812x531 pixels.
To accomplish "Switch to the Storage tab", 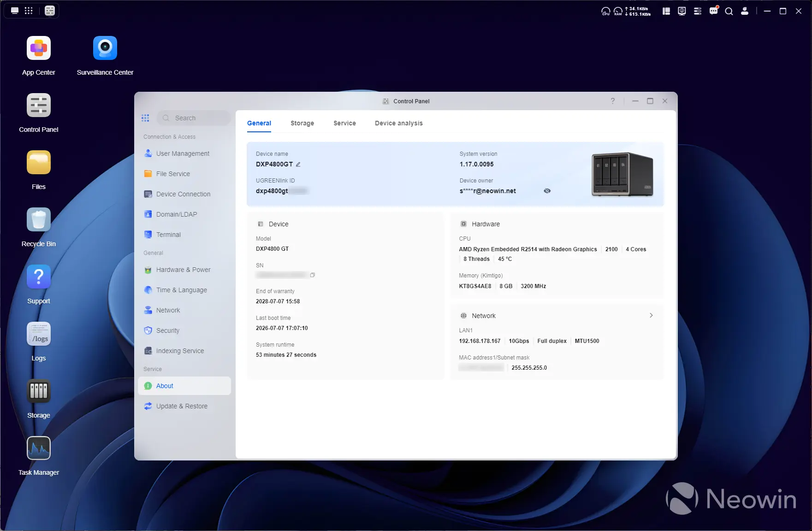I will (302, 123).
